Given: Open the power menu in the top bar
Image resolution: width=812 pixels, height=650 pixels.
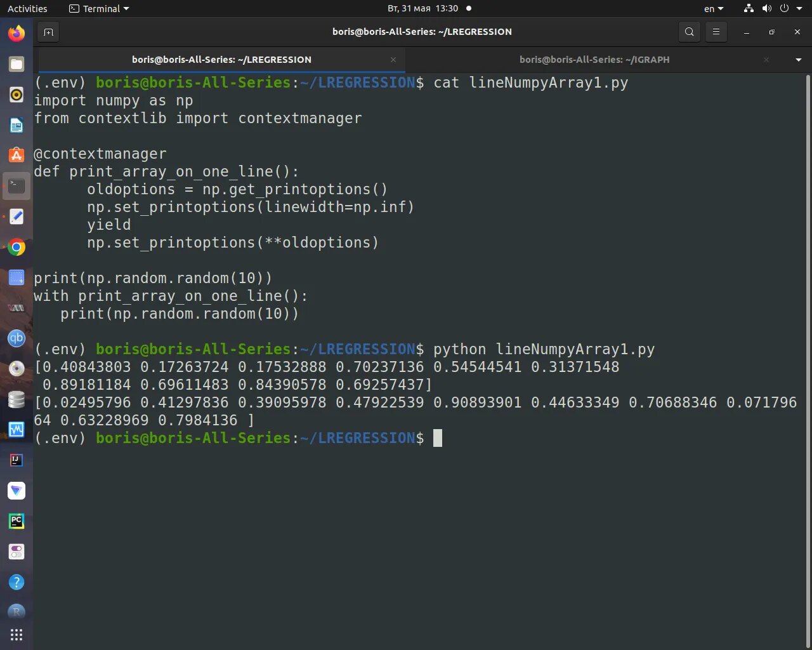Looking at the screenshot, I should (784, 8).
